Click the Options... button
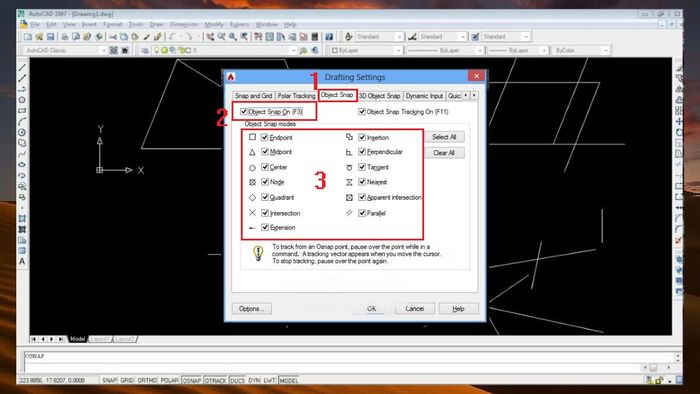This screenshot has width=700, height=394. [x=252, y=309]
